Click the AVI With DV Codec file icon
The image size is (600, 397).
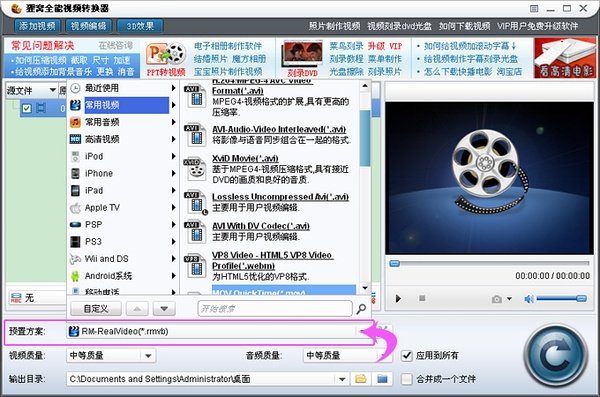[x=195, y=232]
